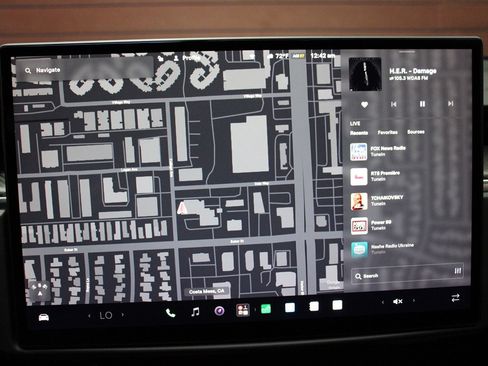Tap the swap arrows icon at bottom right
Viewport: 488px width, 366px height.
(x=456, y=298)
